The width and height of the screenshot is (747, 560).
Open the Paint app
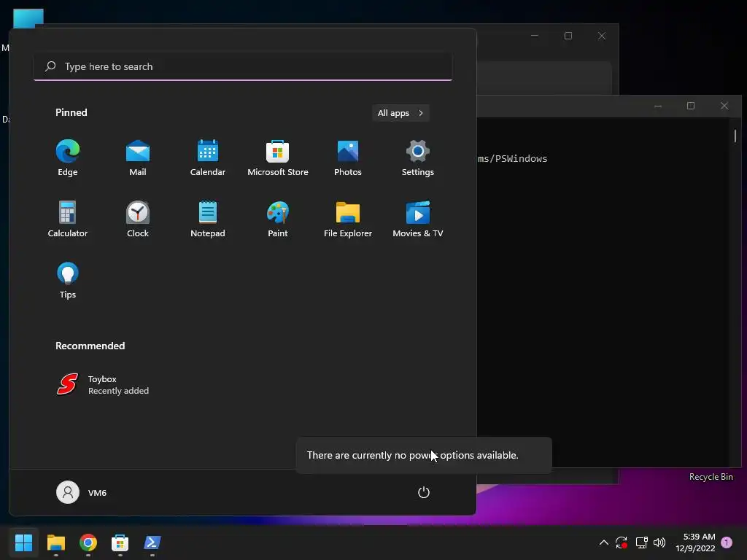pyautogui.click(x=278, y=219)
